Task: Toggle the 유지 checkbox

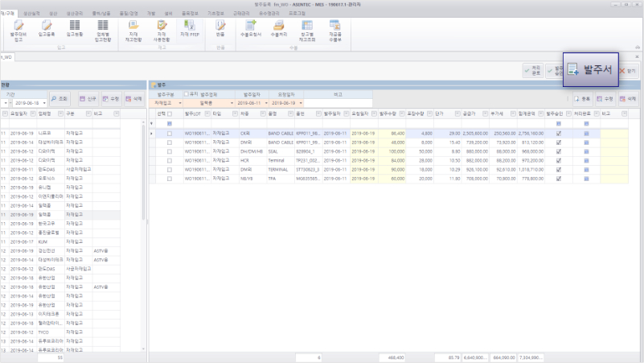Action: (x=186, y=94)
